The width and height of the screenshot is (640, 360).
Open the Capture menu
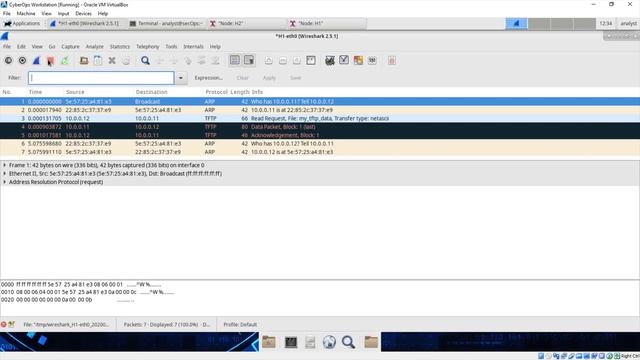click(70, 47)
